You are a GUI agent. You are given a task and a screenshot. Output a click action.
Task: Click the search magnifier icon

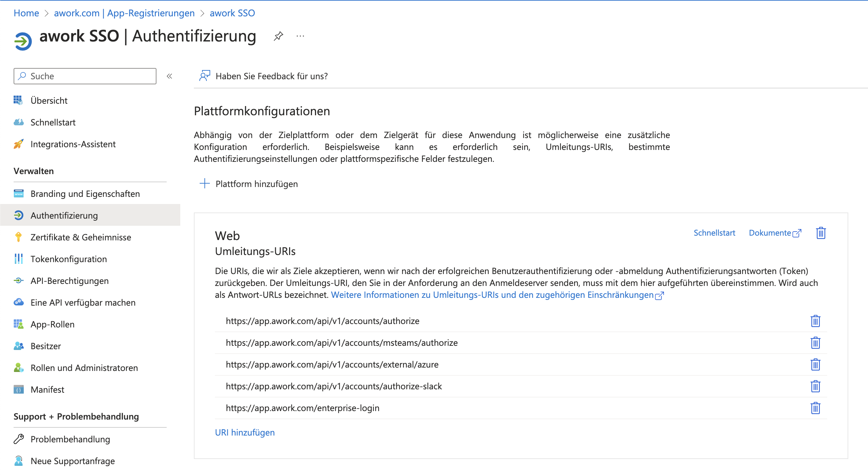tap(22, 76)
